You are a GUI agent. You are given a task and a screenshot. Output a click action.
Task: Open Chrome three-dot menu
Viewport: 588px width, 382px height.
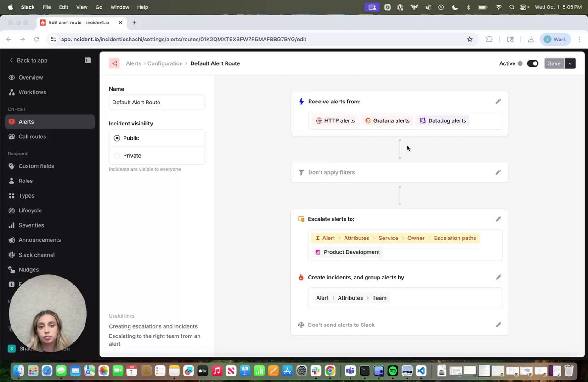pos(579,40)
